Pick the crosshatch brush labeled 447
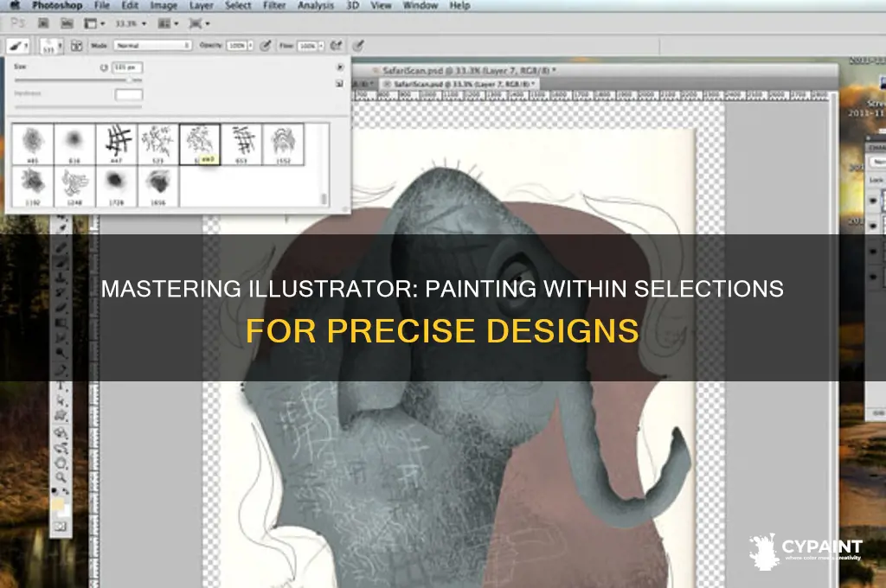The image size is (886, 588). coord(117,144)
